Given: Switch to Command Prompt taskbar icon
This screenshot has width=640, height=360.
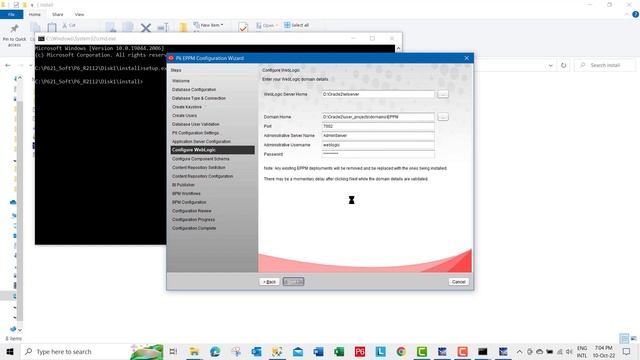Looking at the screenshot, I should click(483, 351).
